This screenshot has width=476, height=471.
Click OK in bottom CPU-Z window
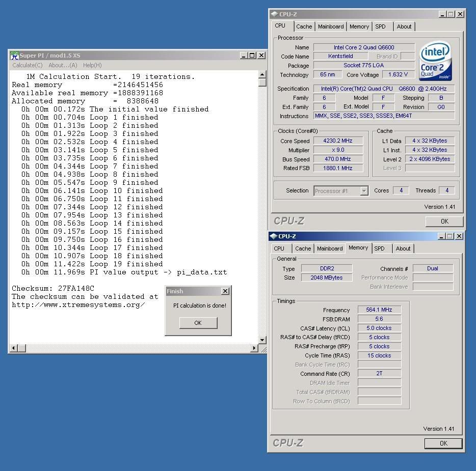tap(443, 444)
